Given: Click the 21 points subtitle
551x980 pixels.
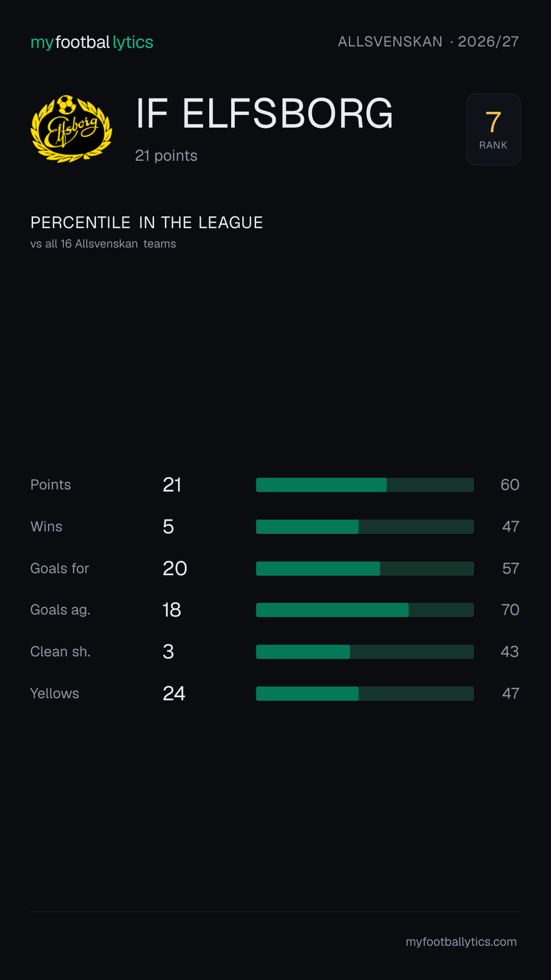Looking at the screenshot, I should (166, 156).
